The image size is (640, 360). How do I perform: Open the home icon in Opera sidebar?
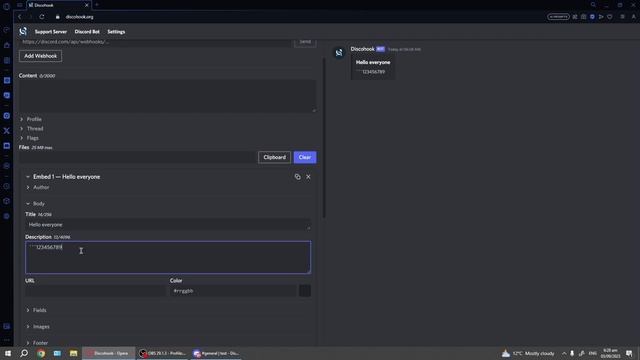7,45
